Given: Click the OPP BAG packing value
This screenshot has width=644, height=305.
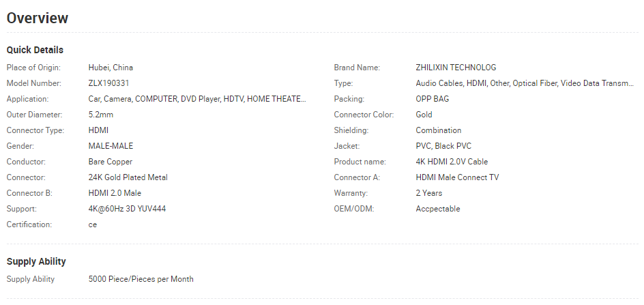Looking at the screenshot, I should 432,99.
